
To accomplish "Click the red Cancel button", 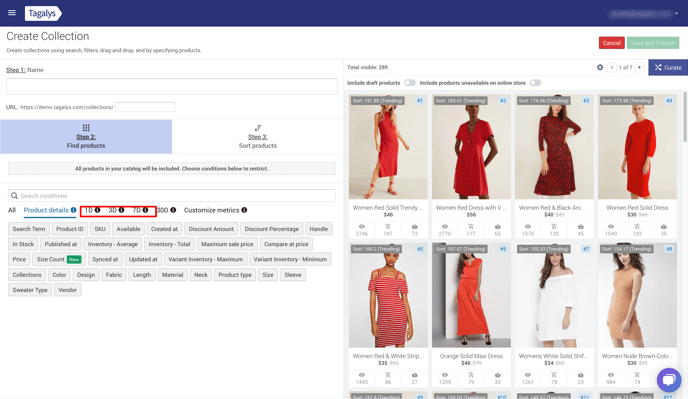I will pos(611,43).
